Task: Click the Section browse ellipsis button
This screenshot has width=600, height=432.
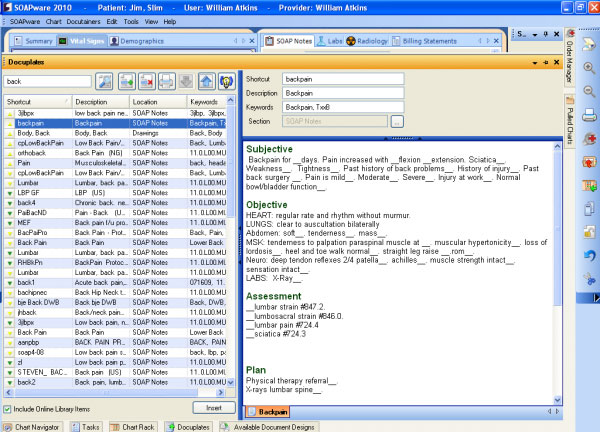Action: [397, 121]
